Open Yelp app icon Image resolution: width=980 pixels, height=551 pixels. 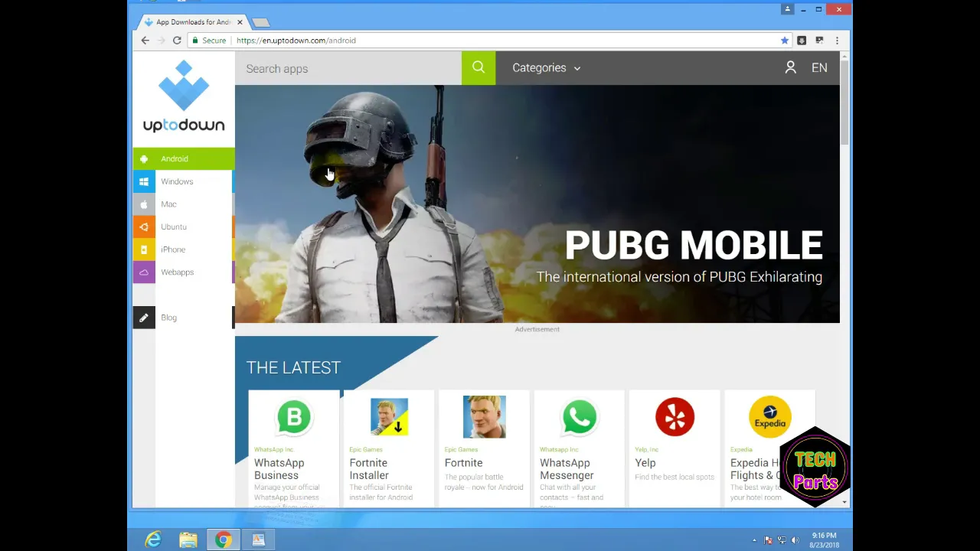(675, 417)
